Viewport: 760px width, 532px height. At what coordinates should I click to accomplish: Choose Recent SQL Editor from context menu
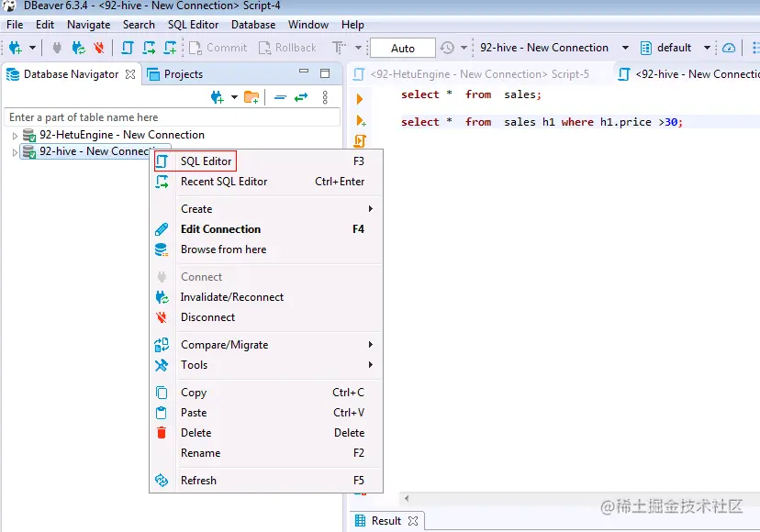tap(265, 182)
